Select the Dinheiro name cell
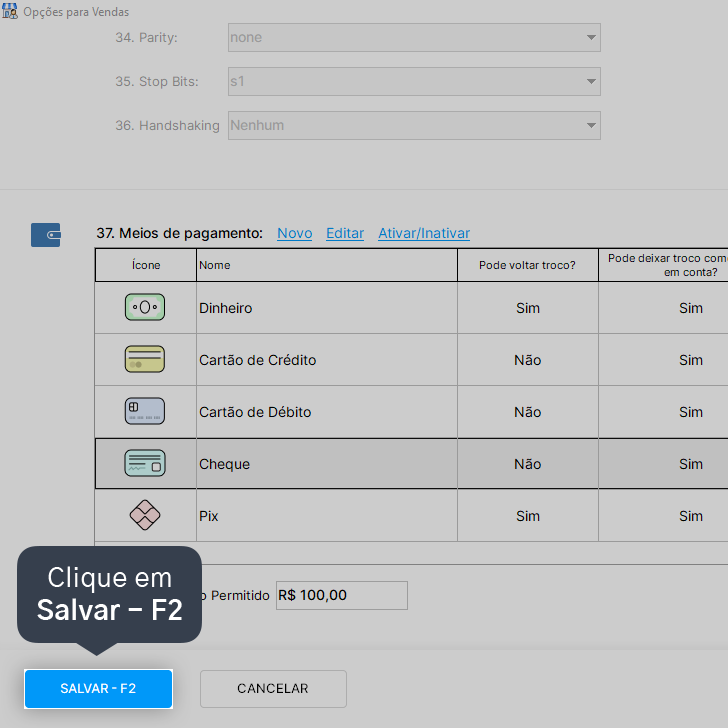Image resolution: width=728 pixels, height=728 pixels. coord(327,308)
